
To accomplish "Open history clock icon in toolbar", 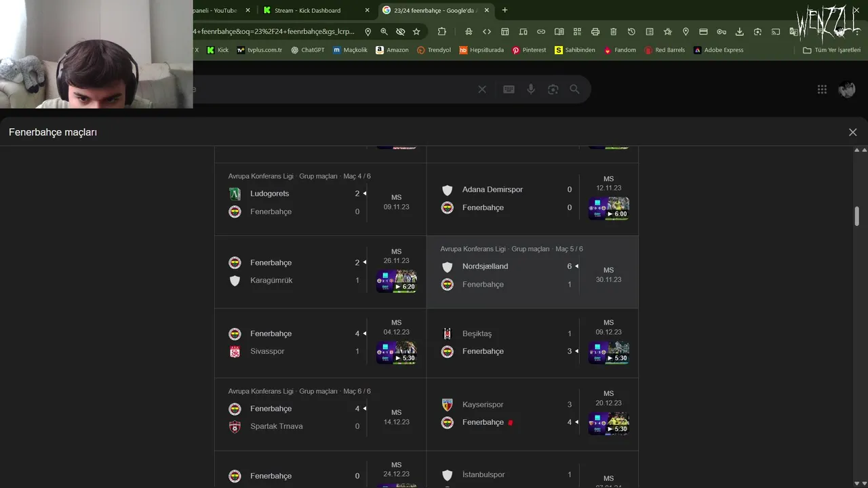I will coord(631,31).
